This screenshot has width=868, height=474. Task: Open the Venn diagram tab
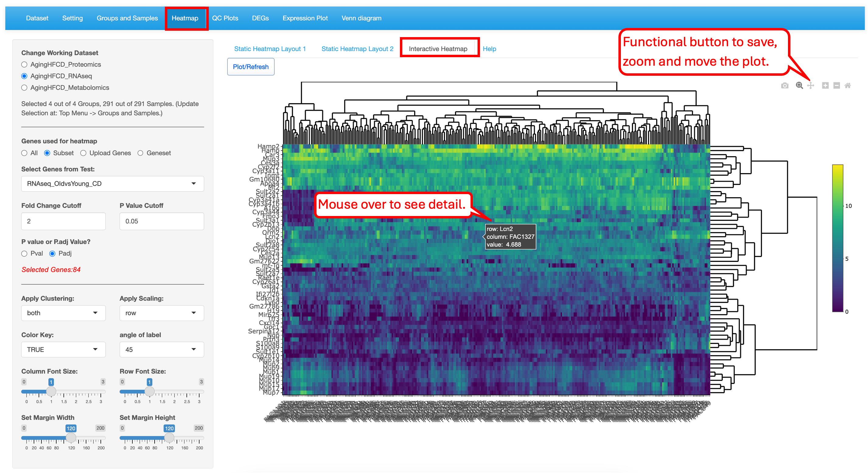pyautogui.click(x=362, y=18)
